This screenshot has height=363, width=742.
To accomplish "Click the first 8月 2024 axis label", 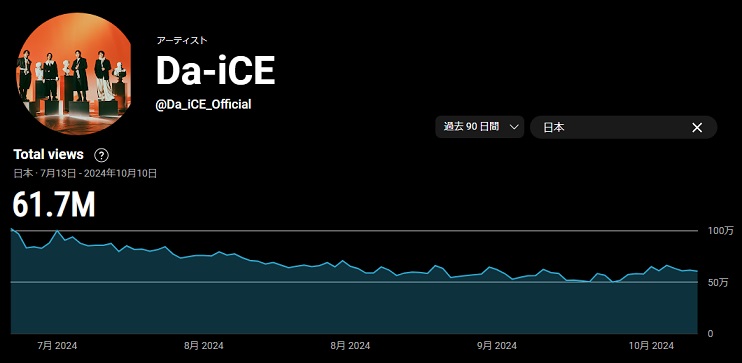I will 204,345.
